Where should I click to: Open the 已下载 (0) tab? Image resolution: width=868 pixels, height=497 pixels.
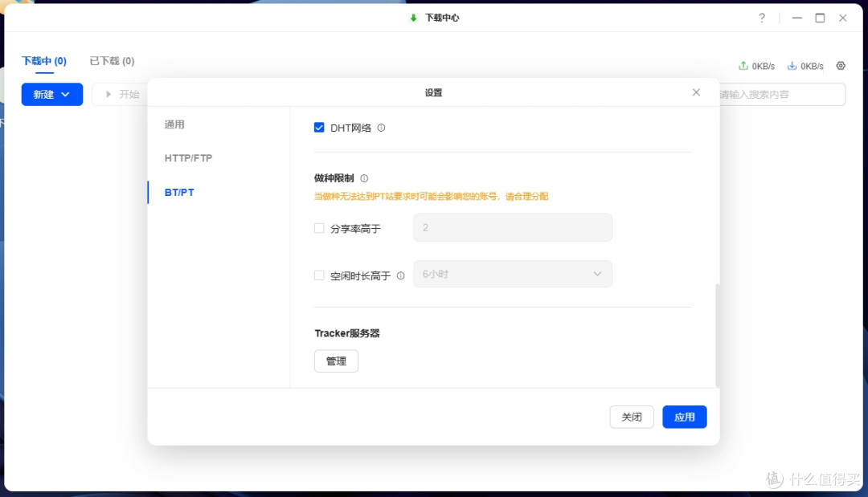(112, 61)
